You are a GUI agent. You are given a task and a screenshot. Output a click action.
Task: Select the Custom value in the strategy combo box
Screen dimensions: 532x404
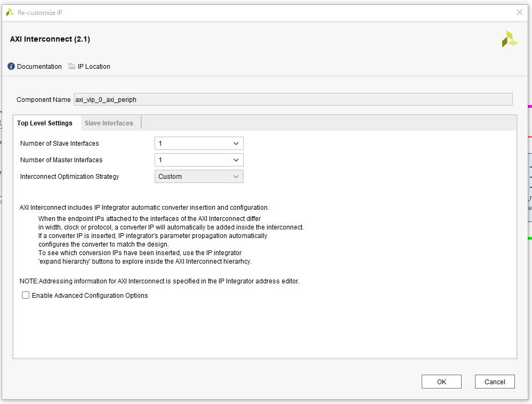[x=192, y=176]
